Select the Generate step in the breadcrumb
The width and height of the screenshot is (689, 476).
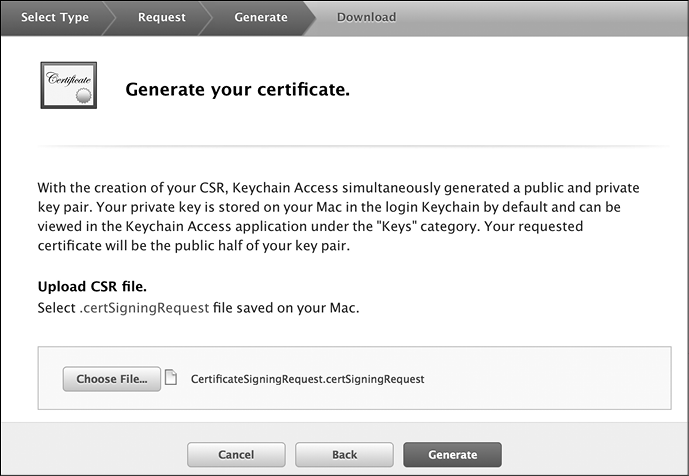click(x=260, y=17)
